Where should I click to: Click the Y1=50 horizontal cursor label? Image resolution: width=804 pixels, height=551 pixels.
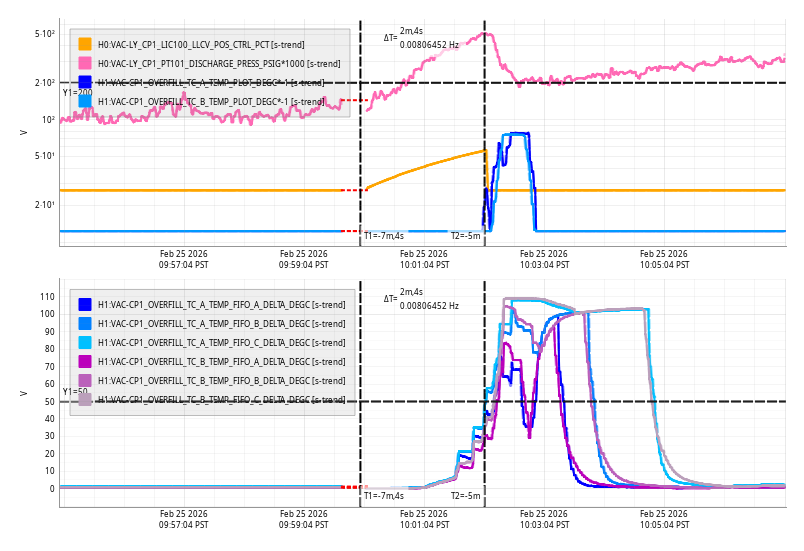pyautogui.click(x=75, y=392)
